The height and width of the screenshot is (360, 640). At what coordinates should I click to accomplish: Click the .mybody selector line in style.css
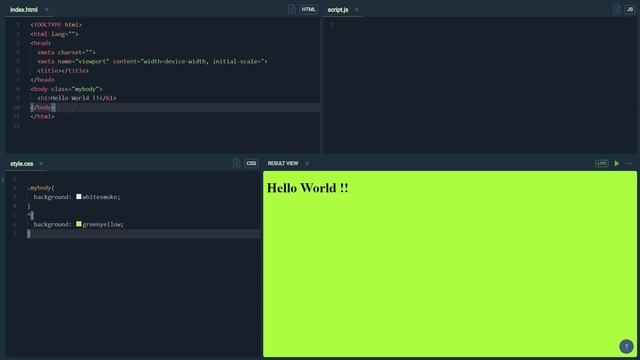[x=41, y=188]
